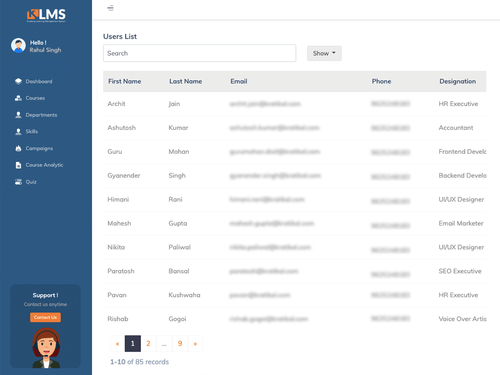The image size is (500, 375).
Task: Sort by Phone column header
Action: click(381, 81)
